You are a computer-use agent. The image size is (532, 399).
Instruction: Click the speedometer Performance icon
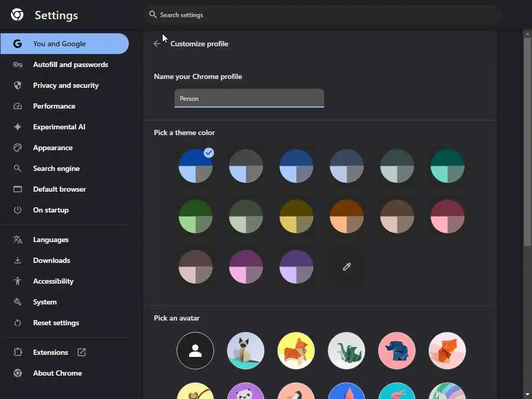18,106
